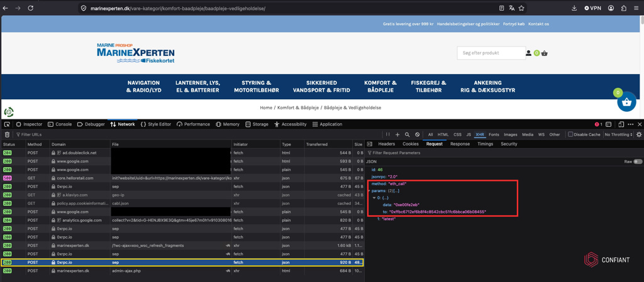Open the reader view icon in the address bar

point(501,8)
